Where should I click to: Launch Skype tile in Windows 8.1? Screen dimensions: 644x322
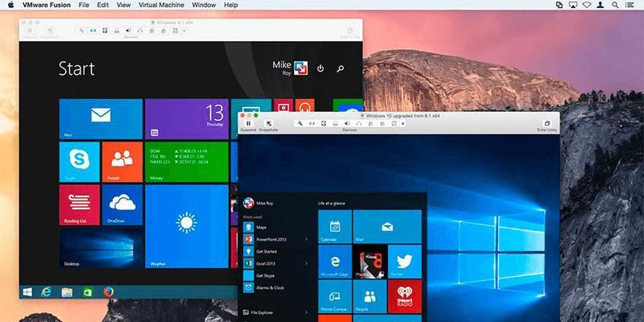pyautogui.click(x=80, y=162)
